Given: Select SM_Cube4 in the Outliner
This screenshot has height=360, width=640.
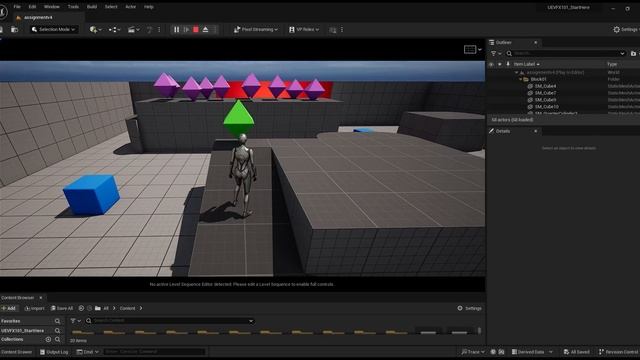Looking at the screenshot, I should point(545,86).
